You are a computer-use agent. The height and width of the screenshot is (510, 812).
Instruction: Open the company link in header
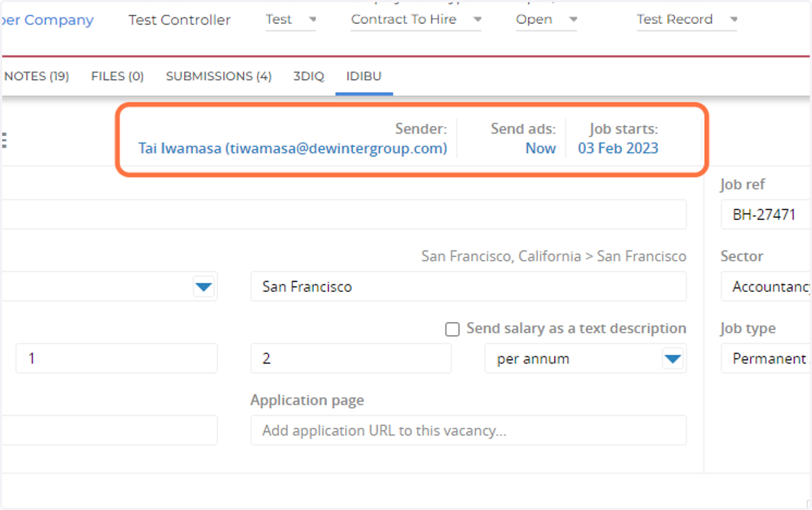tap(47, 20)
